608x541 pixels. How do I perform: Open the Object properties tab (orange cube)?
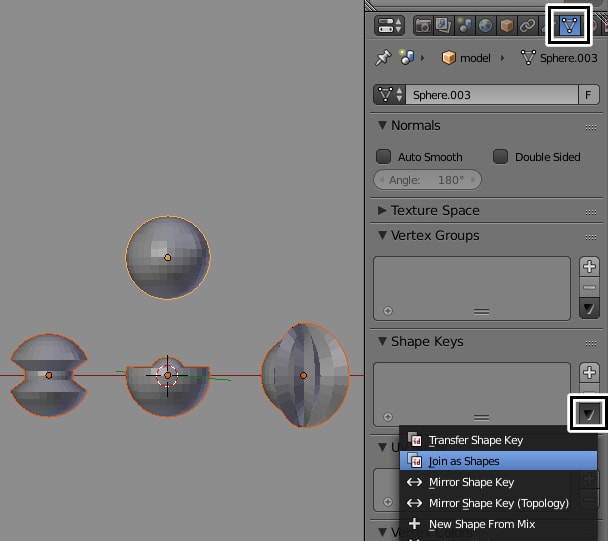pos(506,26)
